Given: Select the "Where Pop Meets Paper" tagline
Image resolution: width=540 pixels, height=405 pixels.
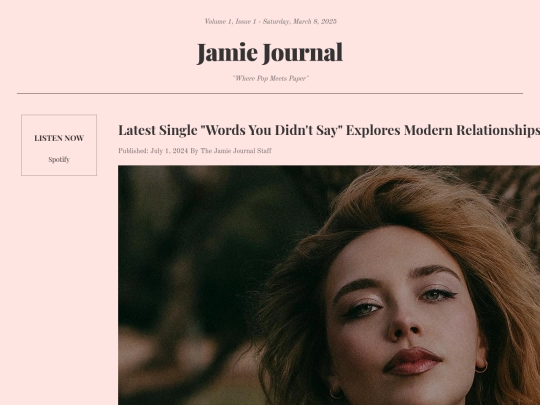Looking at the screenshot, I should [x=271, y=79].
